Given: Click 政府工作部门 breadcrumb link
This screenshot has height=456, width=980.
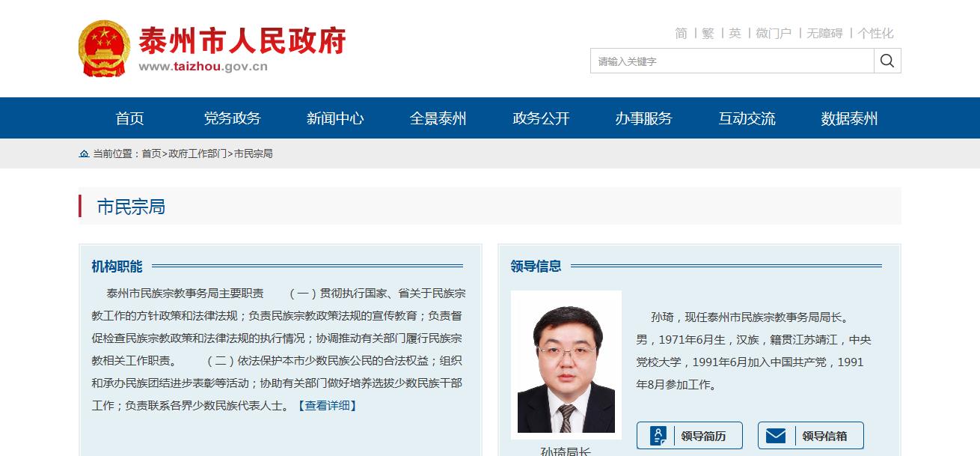Looking at the screenshot, I should (x=197, y=153).
